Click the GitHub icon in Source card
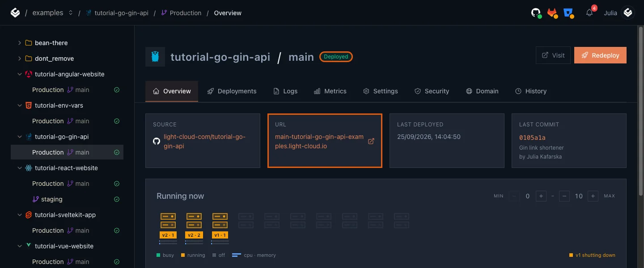 157,141
